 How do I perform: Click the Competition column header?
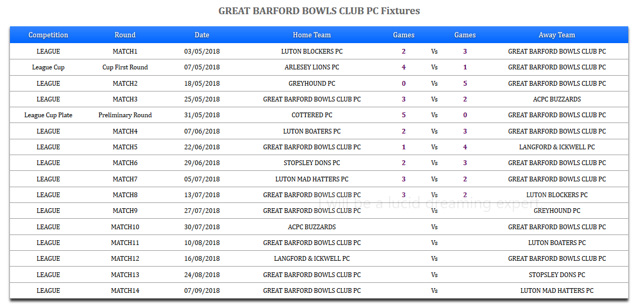coord(48,35)
